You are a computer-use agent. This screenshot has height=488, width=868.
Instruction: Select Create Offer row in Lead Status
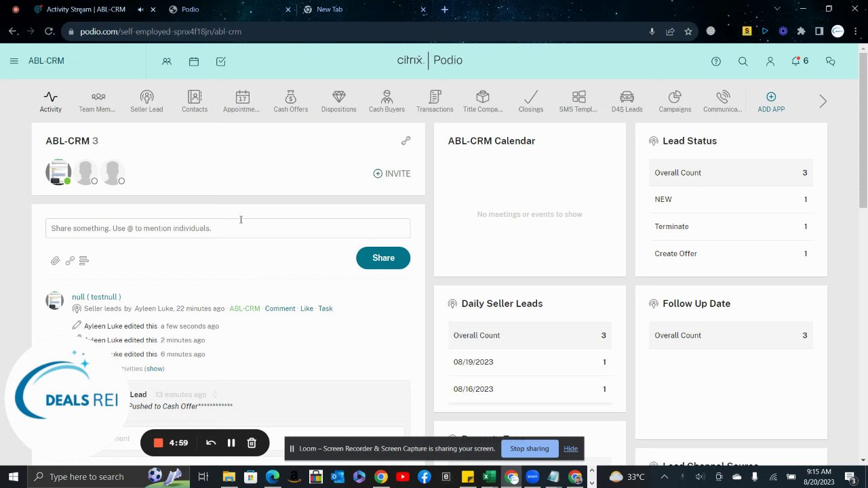(731, 253)
